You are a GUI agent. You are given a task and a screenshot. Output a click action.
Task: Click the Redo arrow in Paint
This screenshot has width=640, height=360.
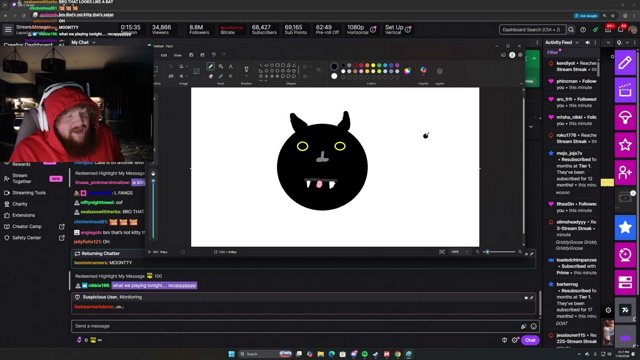224,55
